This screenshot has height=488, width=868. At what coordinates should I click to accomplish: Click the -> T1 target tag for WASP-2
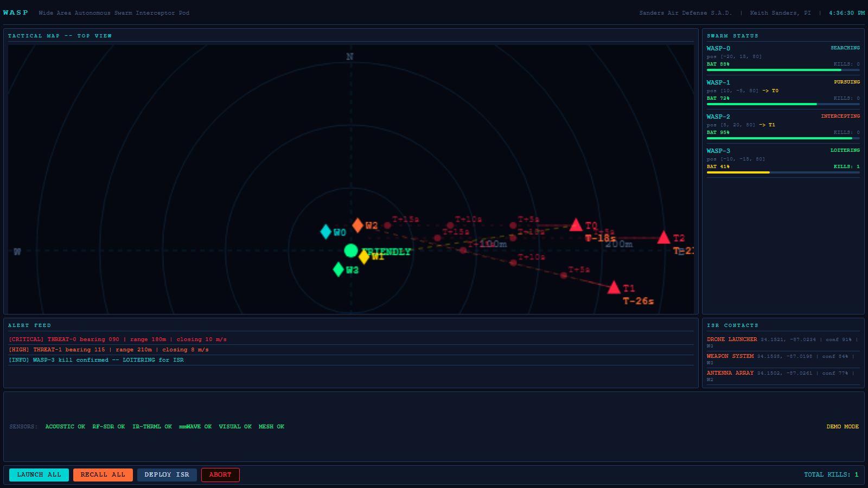(x=767, y=125)
